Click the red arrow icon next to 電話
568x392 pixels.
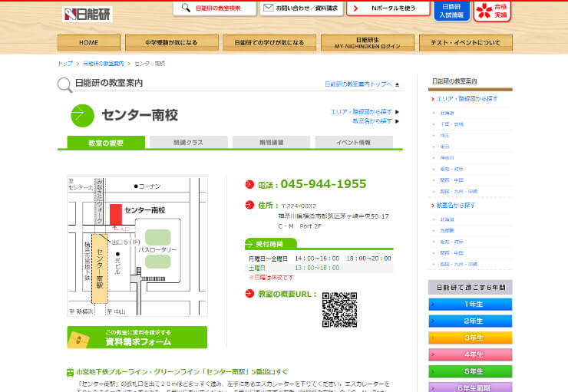click(249, 185)
